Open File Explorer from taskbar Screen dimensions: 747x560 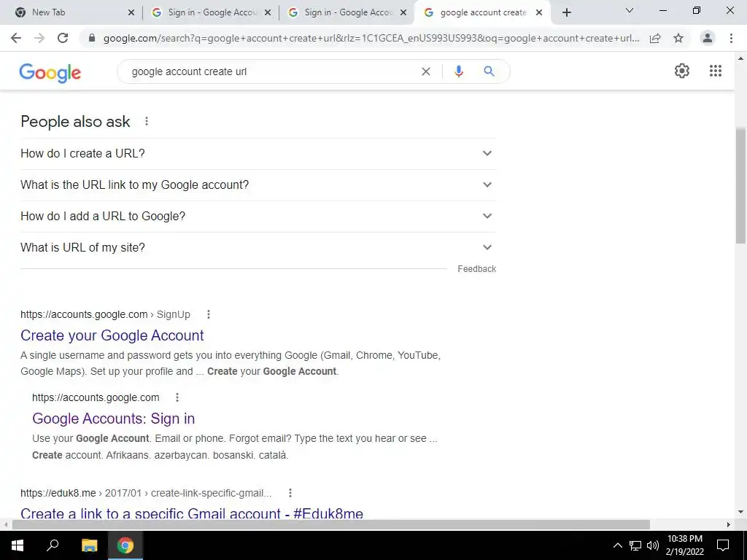coord(89,545)
